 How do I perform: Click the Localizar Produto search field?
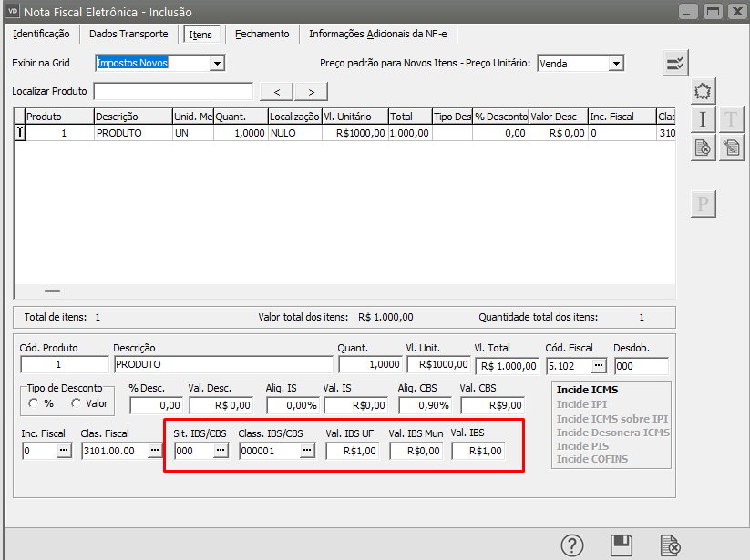point(173,91)
